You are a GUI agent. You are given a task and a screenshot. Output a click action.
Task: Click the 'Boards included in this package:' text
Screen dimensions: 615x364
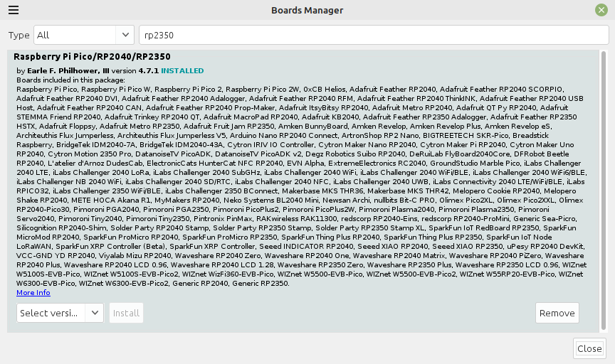pyautogui.click(x=70, y=80)
